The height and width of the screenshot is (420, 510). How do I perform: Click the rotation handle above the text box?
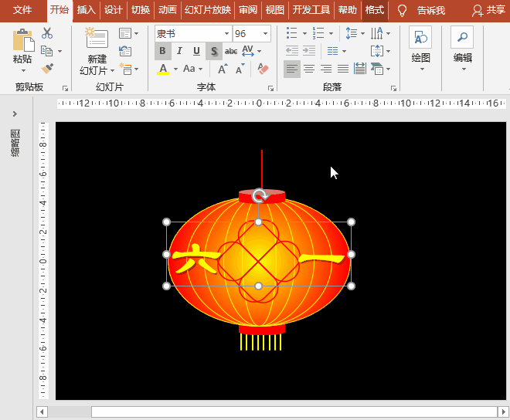259,196
